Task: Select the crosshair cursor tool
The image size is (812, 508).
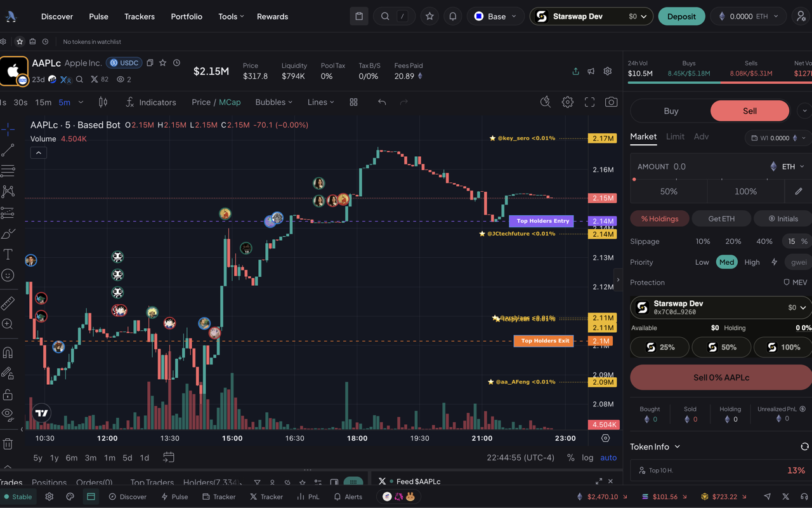Action: 8,130
